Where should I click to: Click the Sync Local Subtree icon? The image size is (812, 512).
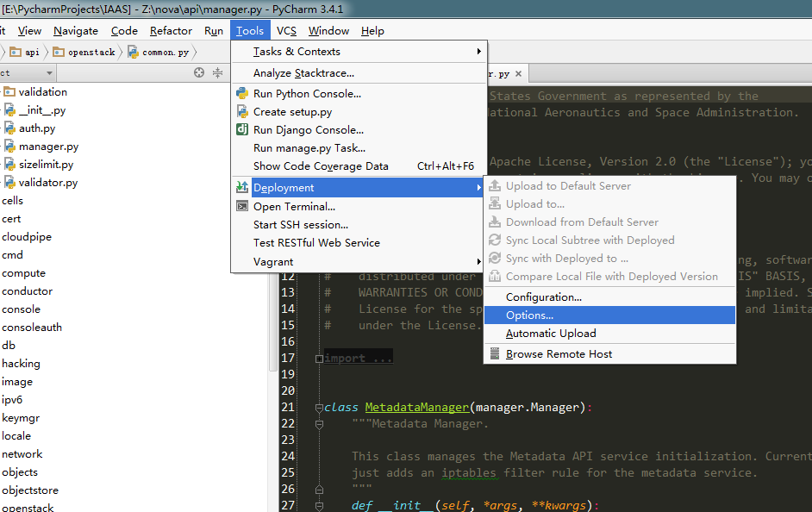click(x=495, y=240)
